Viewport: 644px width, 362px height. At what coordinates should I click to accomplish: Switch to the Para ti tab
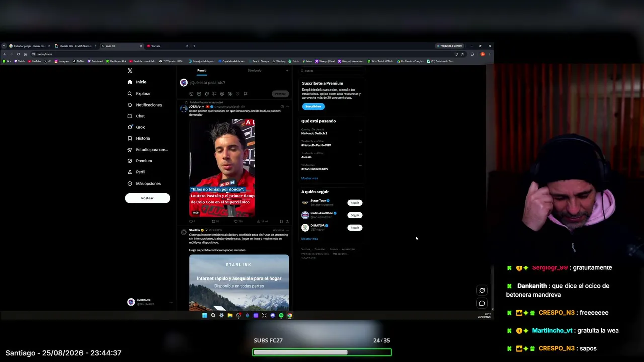(x=202, y=71)
